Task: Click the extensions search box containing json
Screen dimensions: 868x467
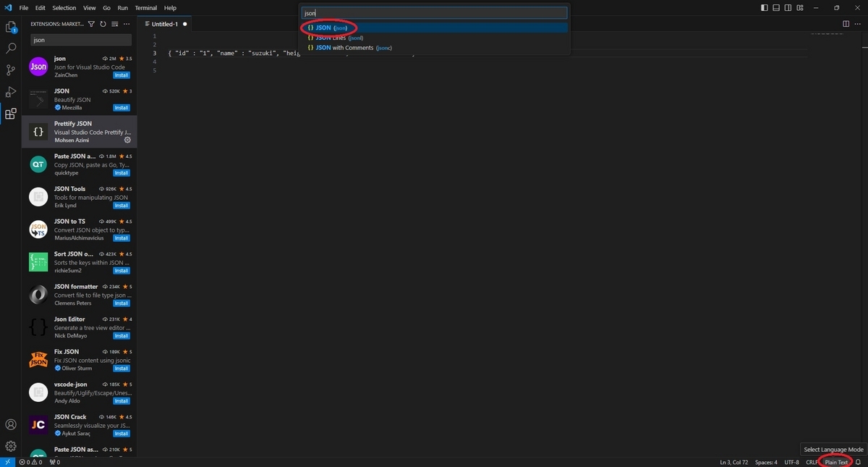Action: pyautogui.click(x=81, y=41)
